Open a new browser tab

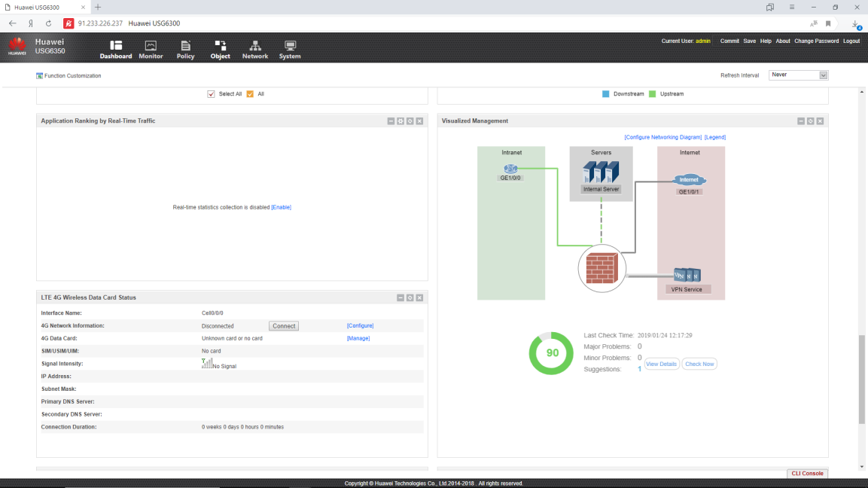pyautogui.click(x=97, y=8)
